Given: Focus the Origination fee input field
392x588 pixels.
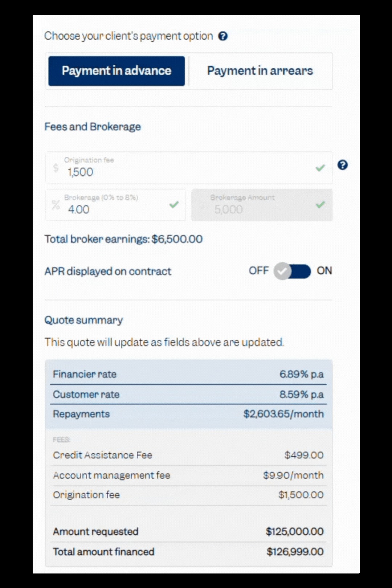Looking at the screenshot, I should [181, 172].
